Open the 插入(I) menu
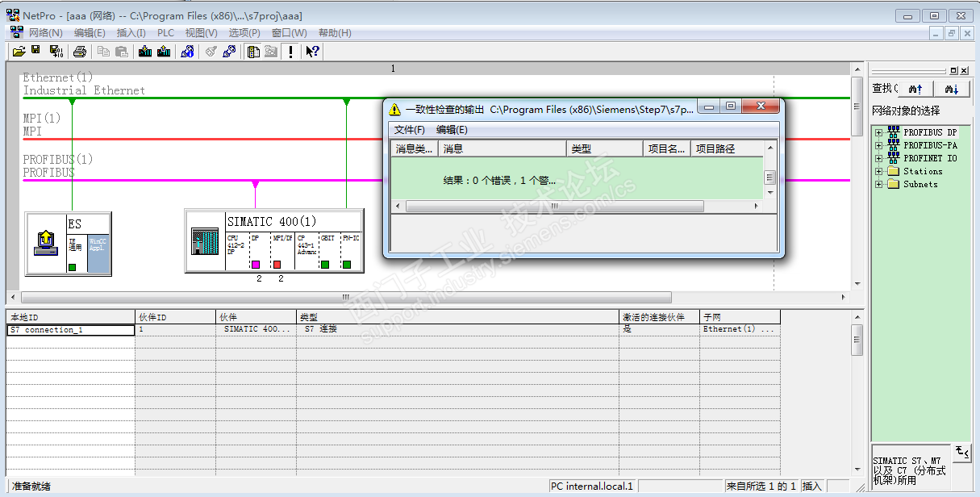The width and height of the screenshot is (980, 497). click(131, 33)
